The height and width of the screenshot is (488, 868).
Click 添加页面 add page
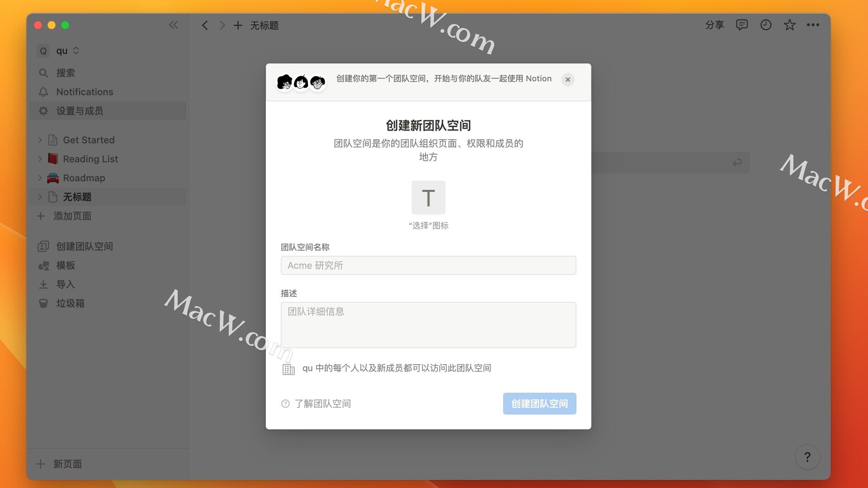click(x=108, y=216)
